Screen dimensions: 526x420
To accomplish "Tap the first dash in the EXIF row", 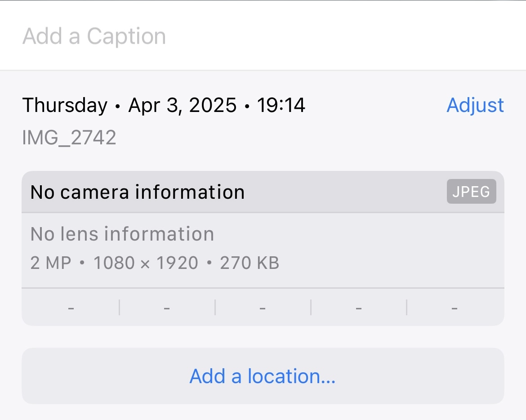I will point(71,308).
